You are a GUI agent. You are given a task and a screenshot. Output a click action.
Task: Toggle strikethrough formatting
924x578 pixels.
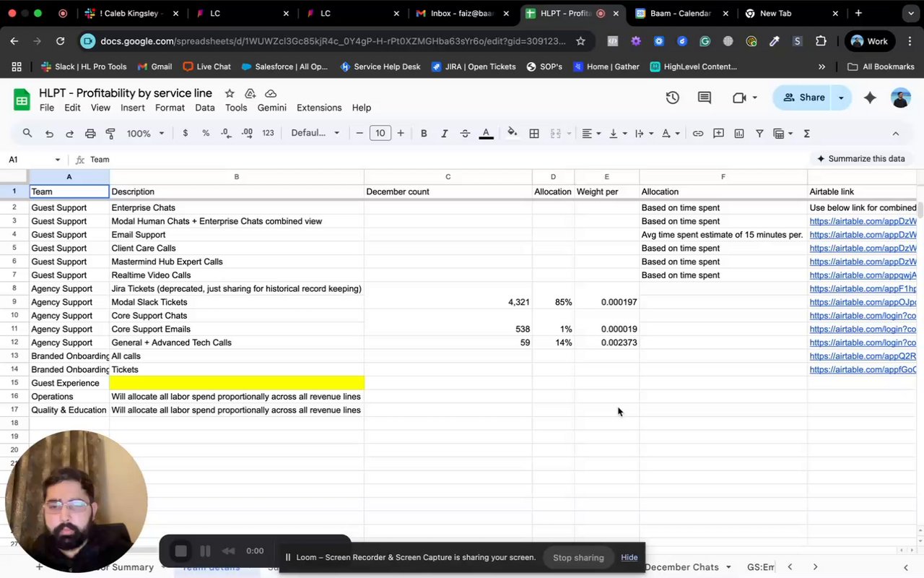(x=465, y=133)
